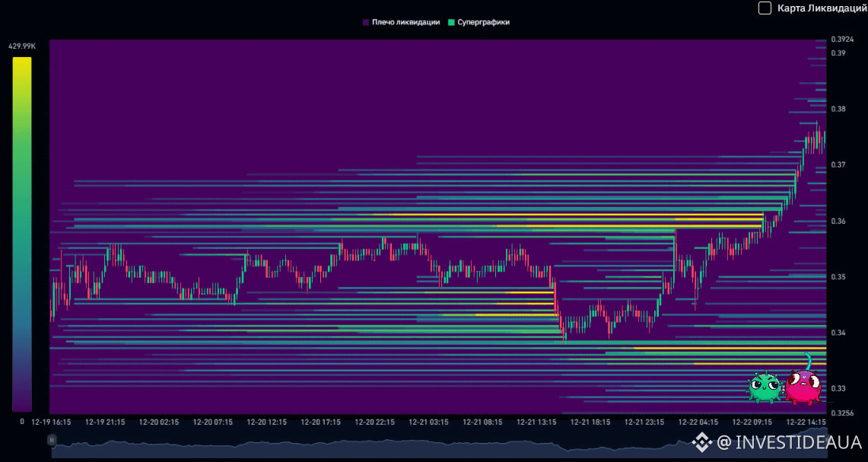The height and width of the screenshot is (462, 868).
Task: Toggle the Суперграфики series label
Action: (x=483, y=22)
